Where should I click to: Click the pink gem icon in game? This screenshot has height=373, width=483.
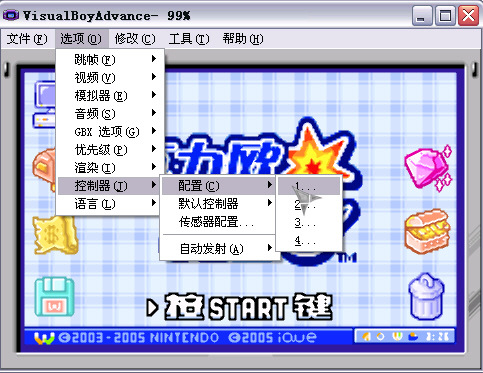(428, 168)
